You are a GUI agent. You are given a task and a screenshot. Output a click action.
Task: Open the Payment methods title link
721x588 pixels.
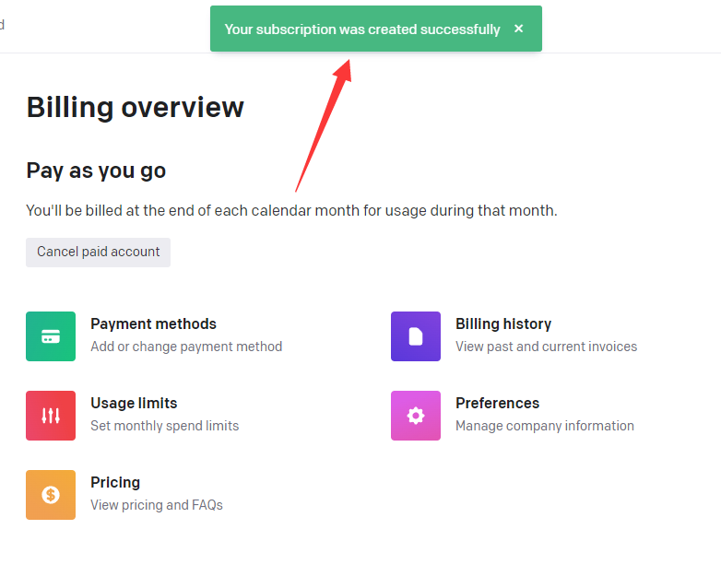click(153, 324)
